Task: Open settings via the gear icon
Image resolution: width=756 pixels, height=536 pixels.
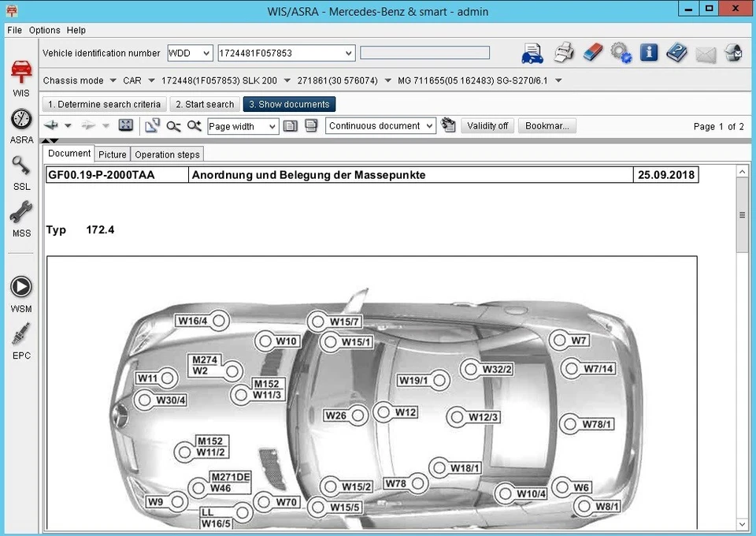Action: click(621, 52)
